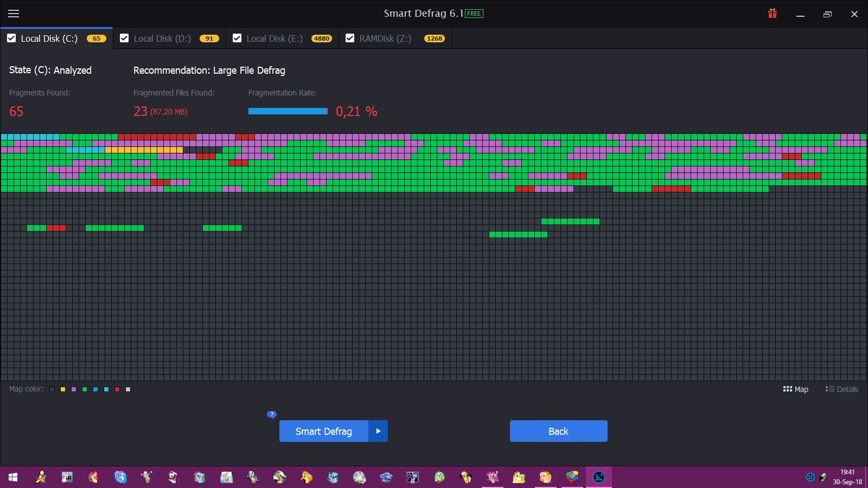The height and width of the screenshot is (488, 868).
Task: Switch to the Local Disk (E:) tab
Action: coord(282,38)
